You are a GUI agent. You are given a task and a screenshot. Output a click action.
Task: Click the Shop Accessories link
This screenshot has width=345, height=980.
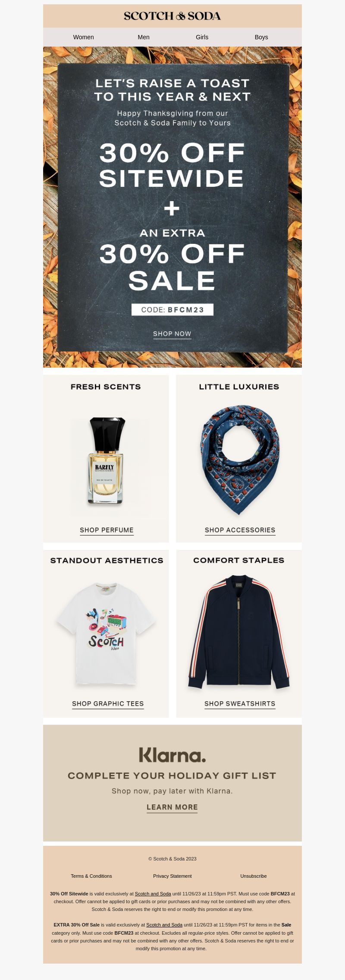point(240,530)
